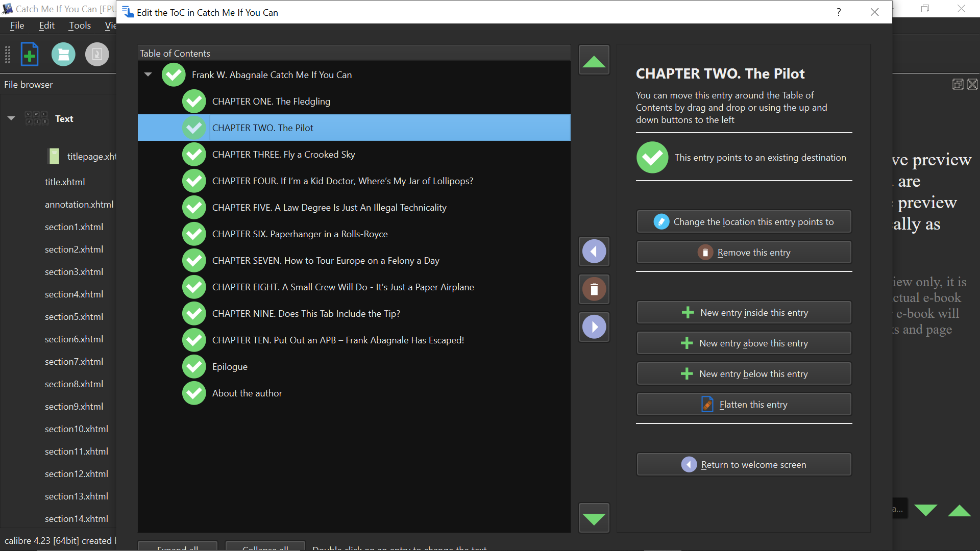Open the Tools menu

[80, 26]
